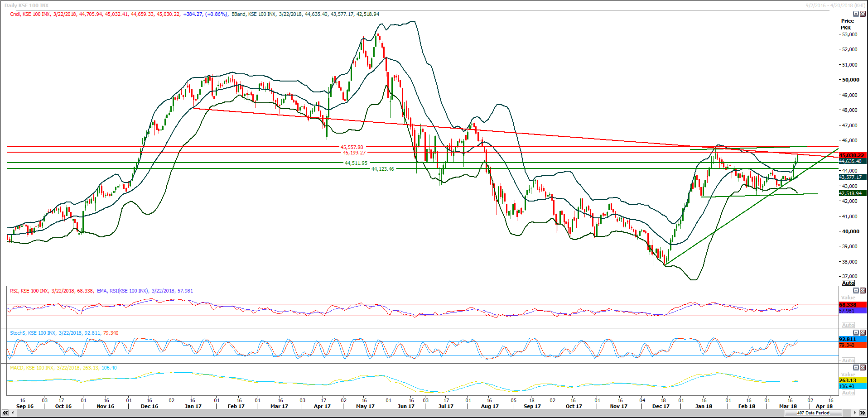This screenshot has width=868, height=418.
Task: Jump to chart start with double-left arrow
Action: point(5,413)
